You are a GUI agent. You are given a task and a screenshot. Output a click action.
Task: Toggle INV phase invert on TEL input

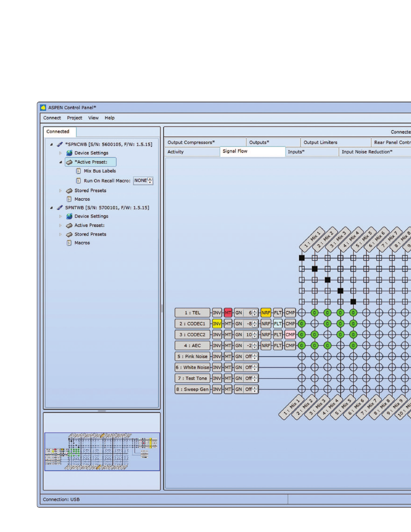[217, 313]
